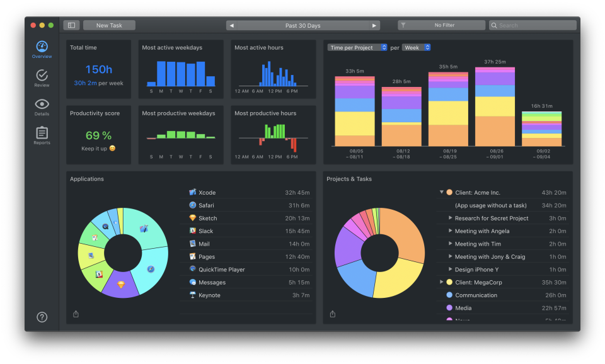This screenshot has width=605, height=364.
Task: Expand the Client: MegaCorp project
Action: (x=441, y=282)
